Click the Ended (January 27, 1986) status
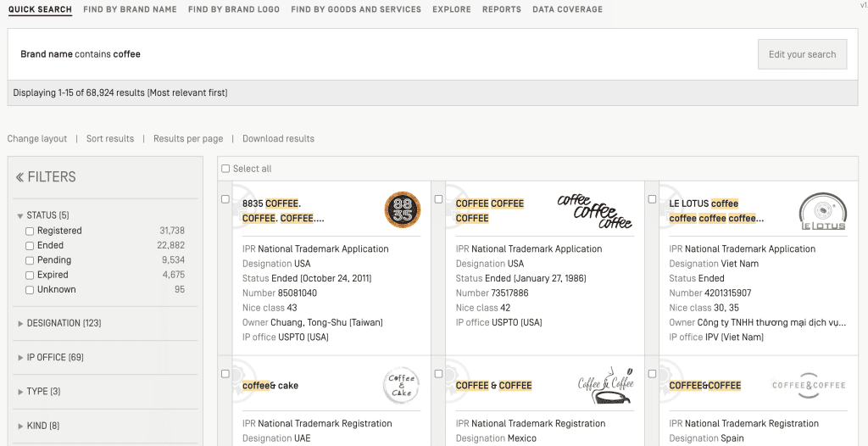868x446 pixels. [x=536, y=278]
